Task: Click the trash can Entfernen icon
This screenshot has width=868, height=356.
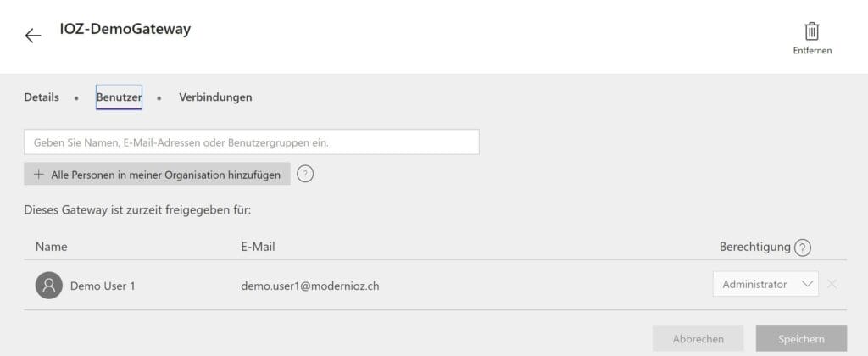Action: pyautogui.click(x=811, y=31)
